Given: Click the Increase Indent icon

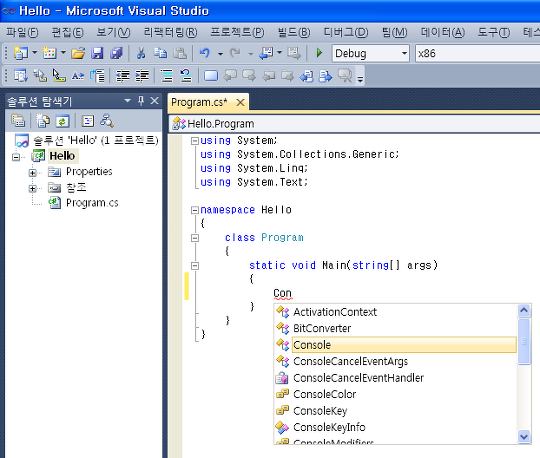Looking at the screenshot, I should [142, 75].
